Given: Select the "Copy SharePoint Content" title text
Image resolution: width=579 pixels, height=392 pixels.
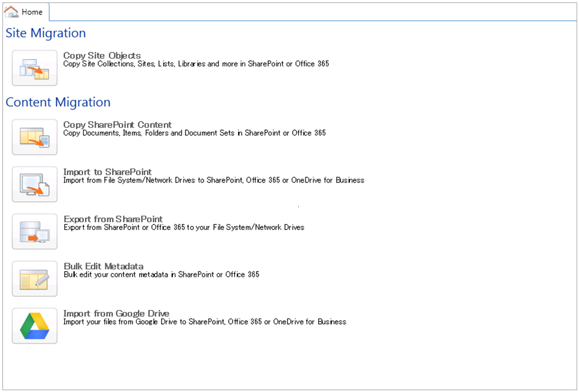Looking at the screenshot, I should pyautogui.click(x=117, y=125).
